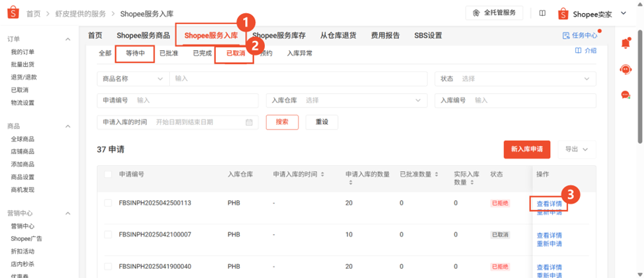This screenshot has height=278, width=644.
Task: Focus the product name search input
Action: coord(298,79)
